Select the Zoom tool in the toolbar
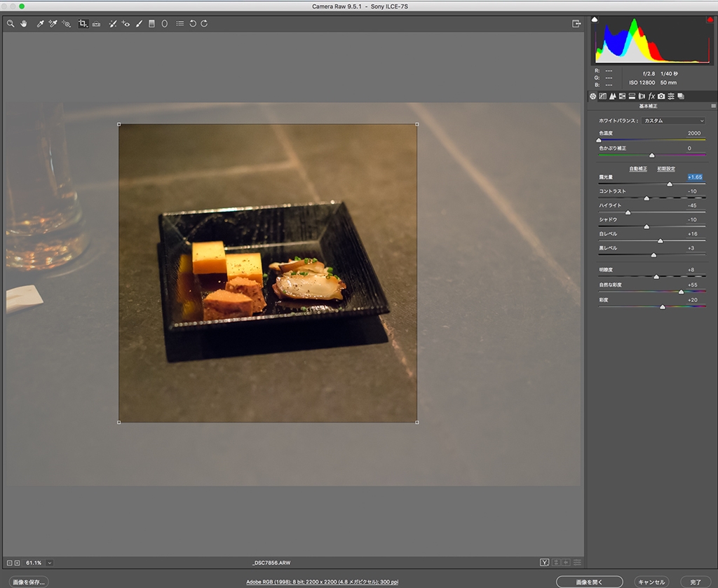This screenshot has width=718, height=588. click(11, 23)
